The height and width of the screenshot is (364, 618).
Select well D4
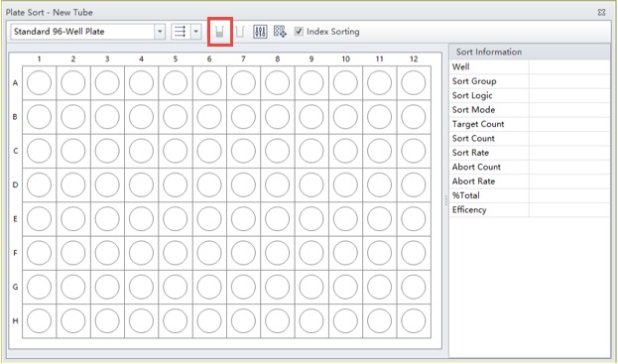coord(141,184)
